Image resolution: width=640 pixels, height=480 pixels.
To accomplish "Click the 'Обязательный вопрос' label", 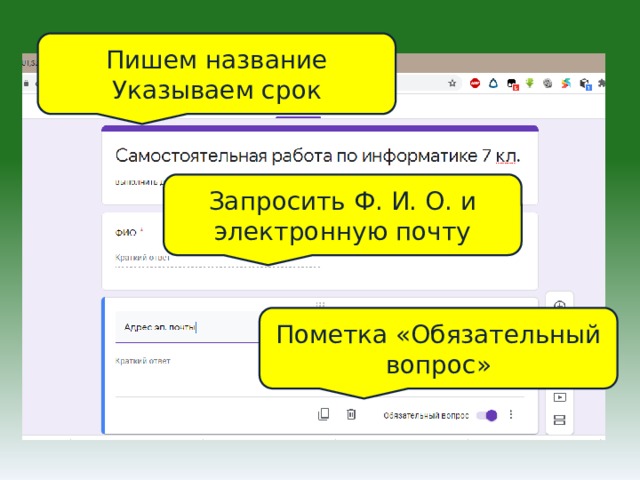I will 426,416.
